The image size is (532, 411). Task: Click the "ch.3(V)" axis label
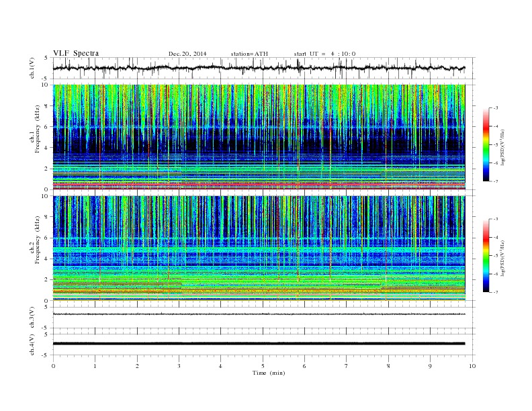[x=32, y=318]
